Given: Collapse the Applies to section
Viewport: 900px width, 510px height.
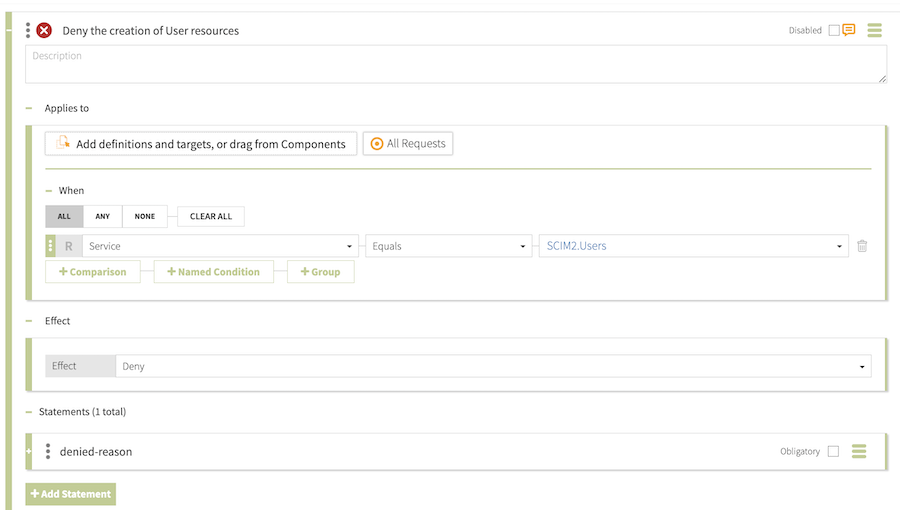Looking at the screenshot, I should (29, 108).
